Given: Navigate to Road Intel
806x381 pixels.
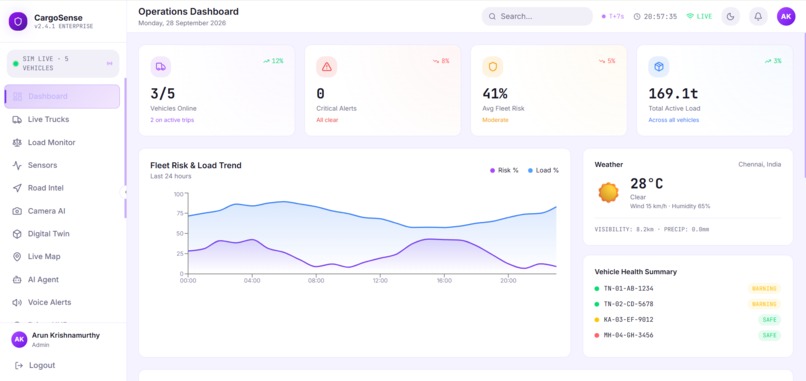Looking at the screenshot, I should coord(62,188).
